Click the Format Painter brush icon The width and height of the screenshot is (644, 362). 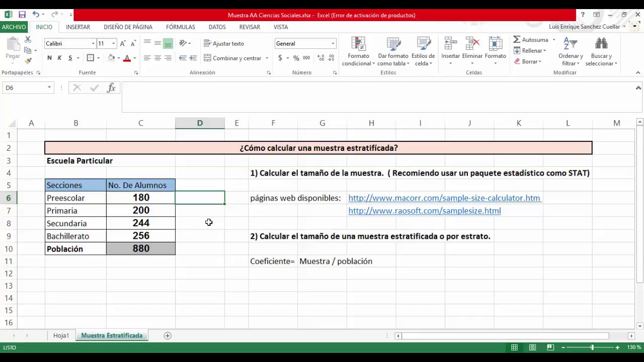tap(28, 61)
